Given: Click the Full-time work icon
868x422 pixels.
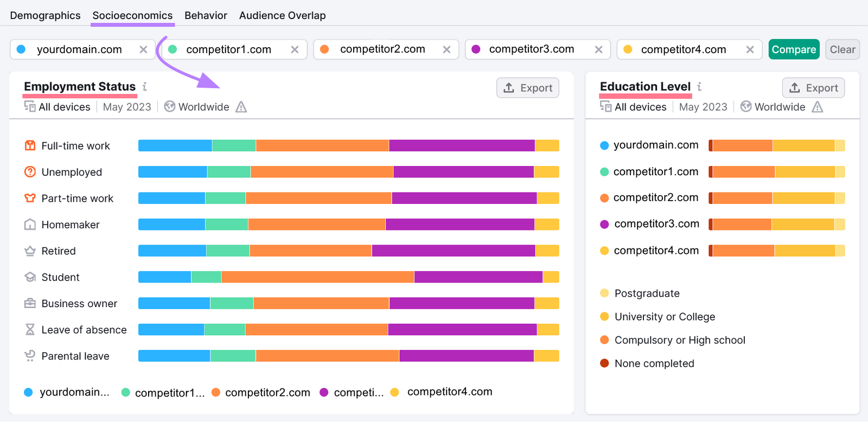Looking at the screenshot, I should 30,145.
